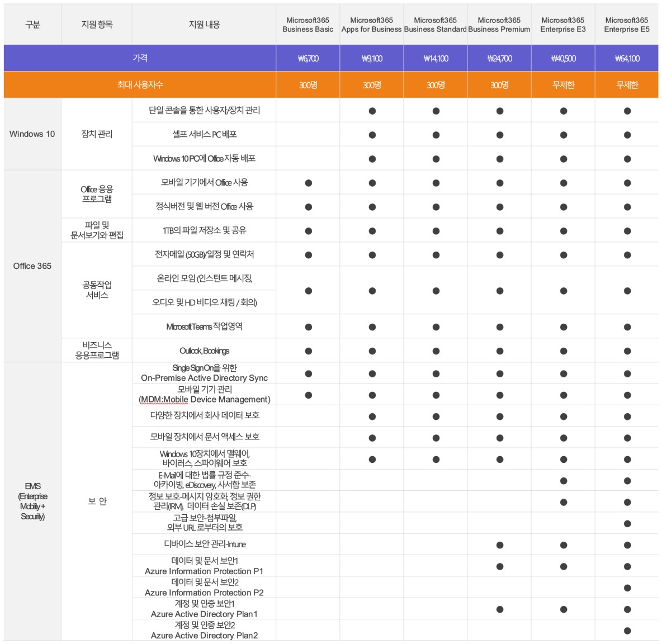Click the Microsoft365 Business Basic column header
The image size is (662, 644).
coord(308,25)
